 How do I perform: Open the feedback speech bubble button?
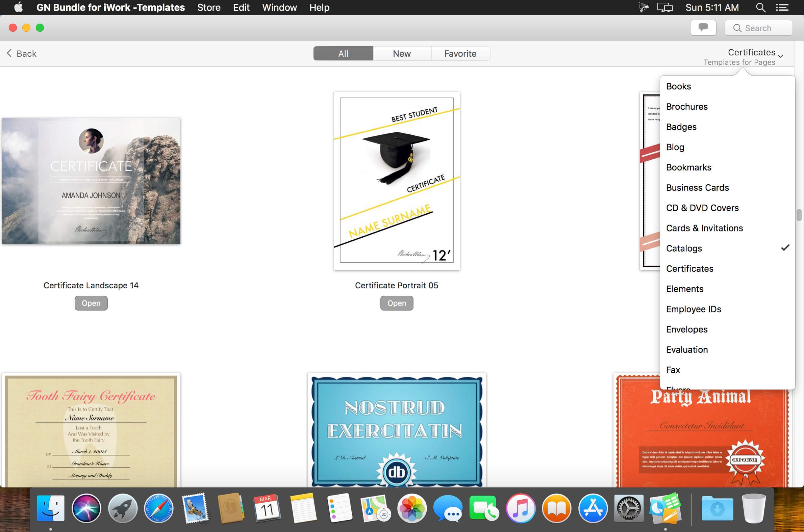coord(703,27)
